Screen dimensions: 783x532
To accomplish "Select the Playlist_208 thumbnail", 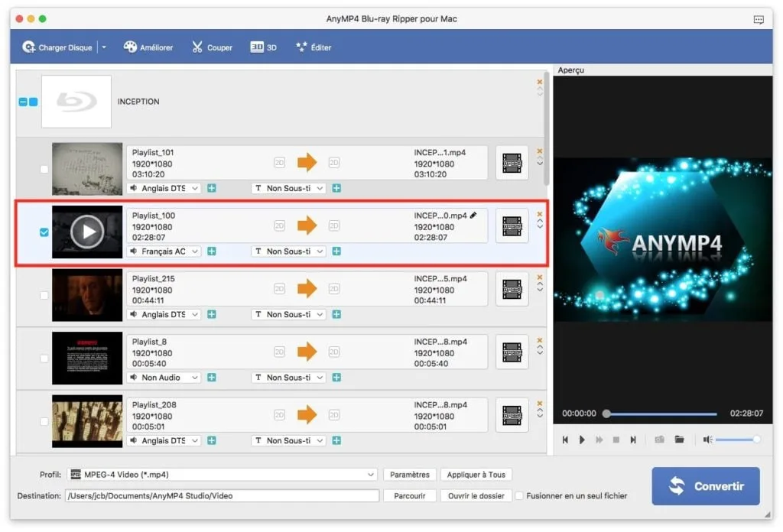I will point(87,421).
